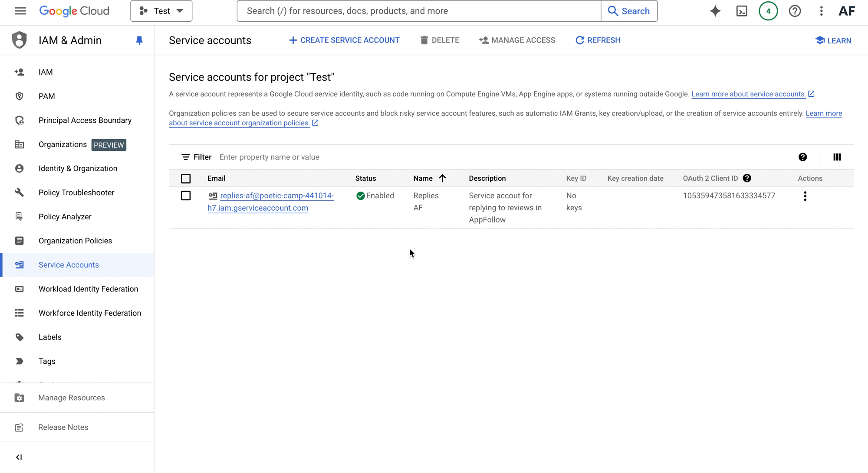Click the Workforce Identity Federation icon
This screenshot has width=868, height=473.
19,313
